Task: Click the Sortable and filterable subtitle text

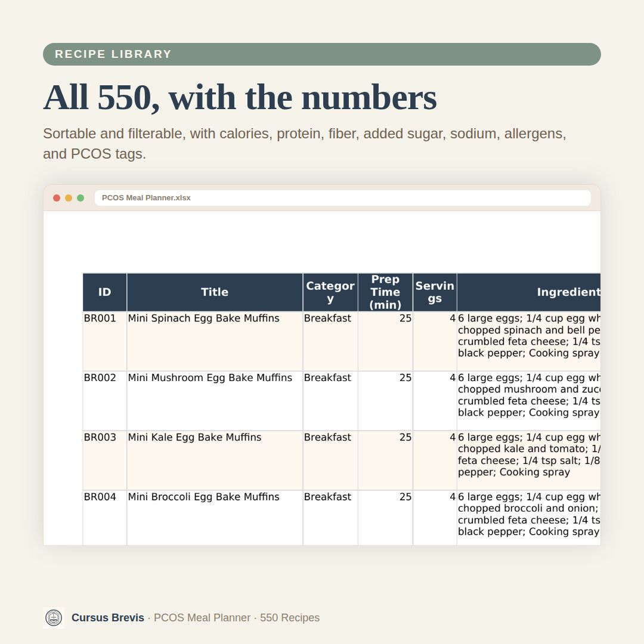Action: coord(305,144)
